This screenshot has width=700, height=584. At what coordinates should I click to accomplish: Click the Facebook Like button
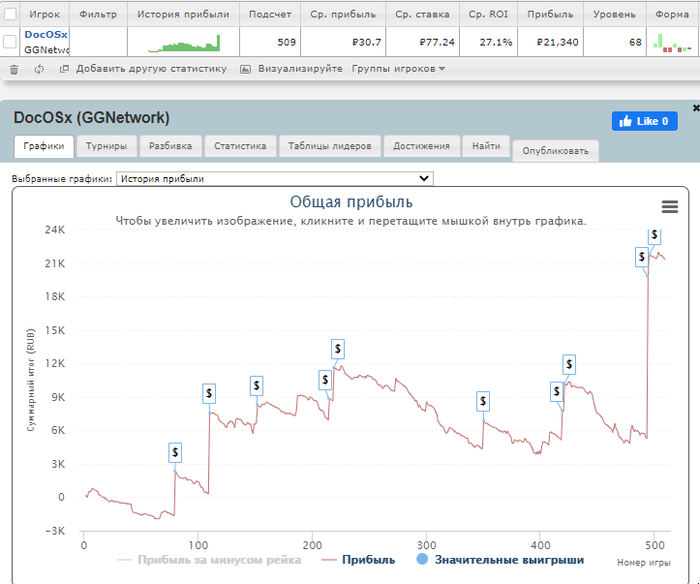[645, 121]
